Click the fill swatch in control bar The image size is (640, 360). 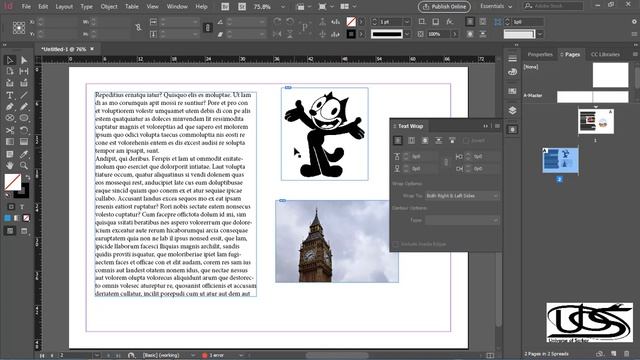coord(351,22)
